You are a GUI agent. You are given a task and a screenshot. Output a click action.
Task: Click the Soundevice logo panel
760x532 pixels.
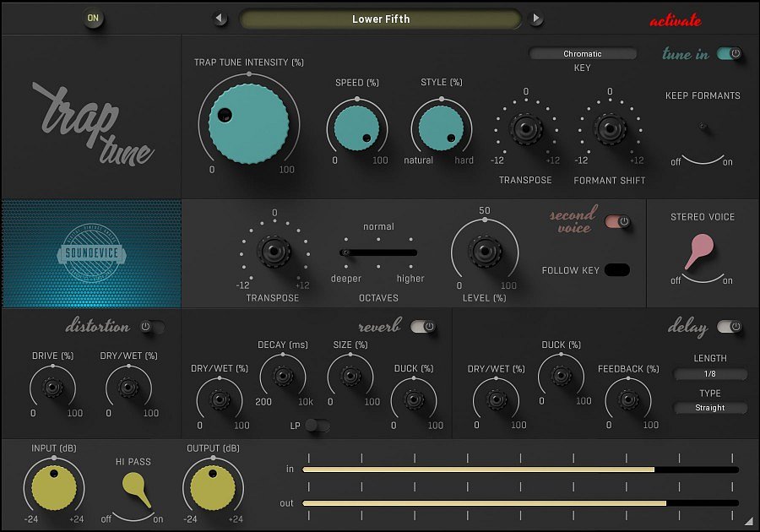pos(90,253)
